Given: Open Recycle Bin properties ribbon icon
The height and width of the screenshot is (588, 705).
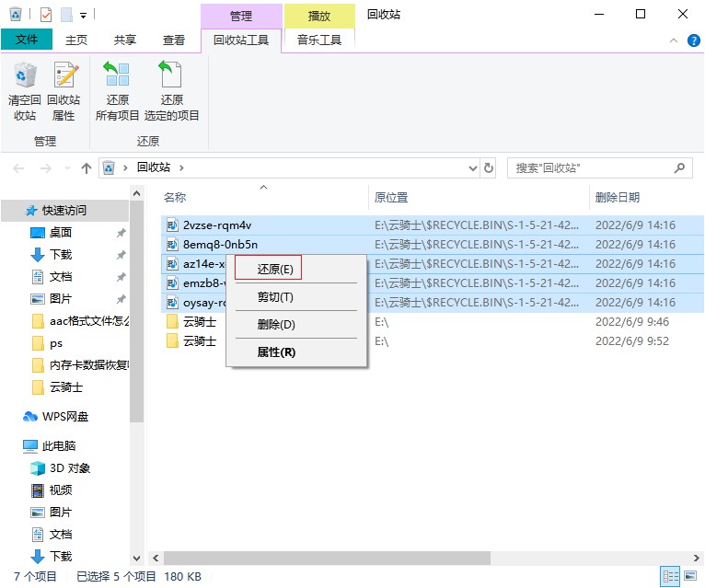Looking at the screenshot, I should [64, 75].
